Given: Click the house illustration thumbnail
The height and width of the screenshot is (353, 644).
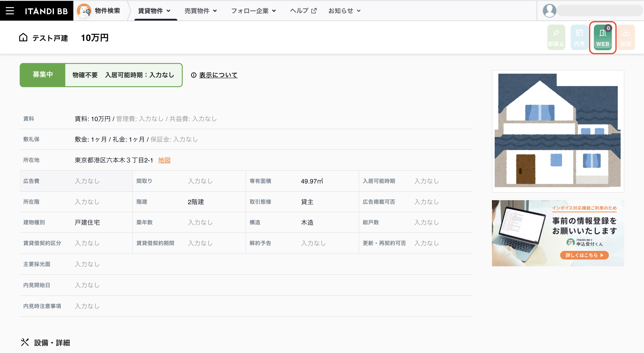Looking at the screenshot, I should [558, 131].
